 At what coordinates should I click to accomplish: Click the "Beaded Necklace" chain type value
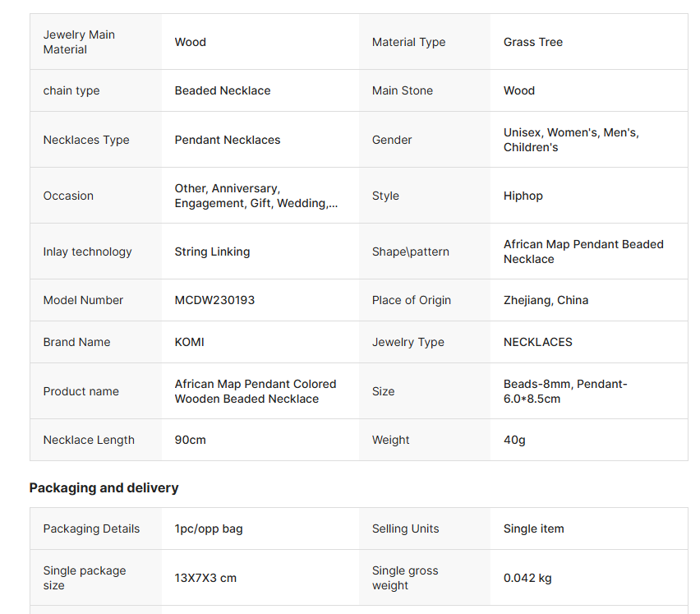(x=222, y=90)
